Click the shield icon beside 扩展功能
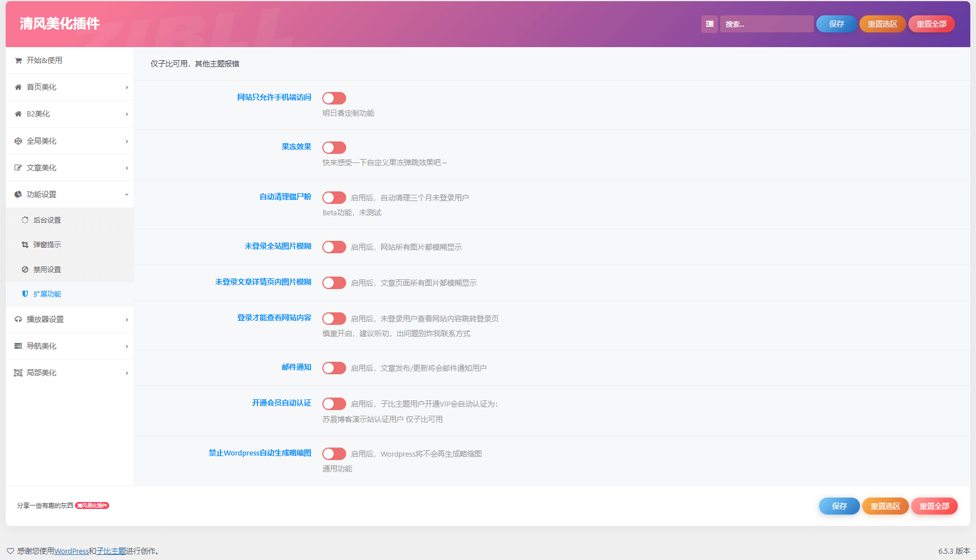 (x=25, y=294)
